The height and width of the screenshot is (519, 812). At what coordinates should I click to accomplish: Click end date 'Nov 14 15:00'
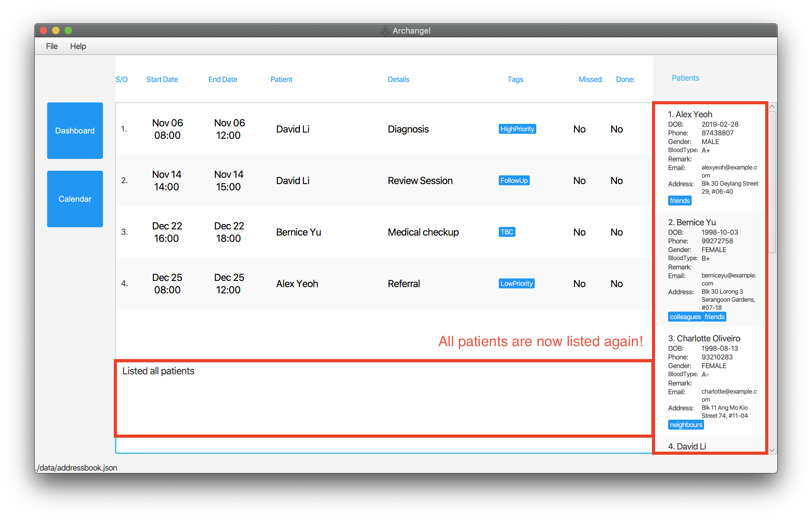(228, 181)
